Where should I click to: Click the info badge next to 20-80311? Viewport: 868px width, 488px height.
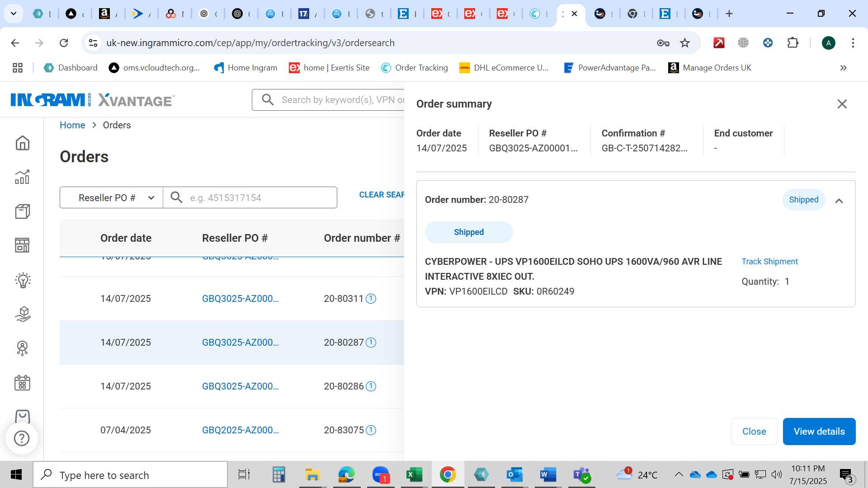pyautogui.click(x=371, y=299)
